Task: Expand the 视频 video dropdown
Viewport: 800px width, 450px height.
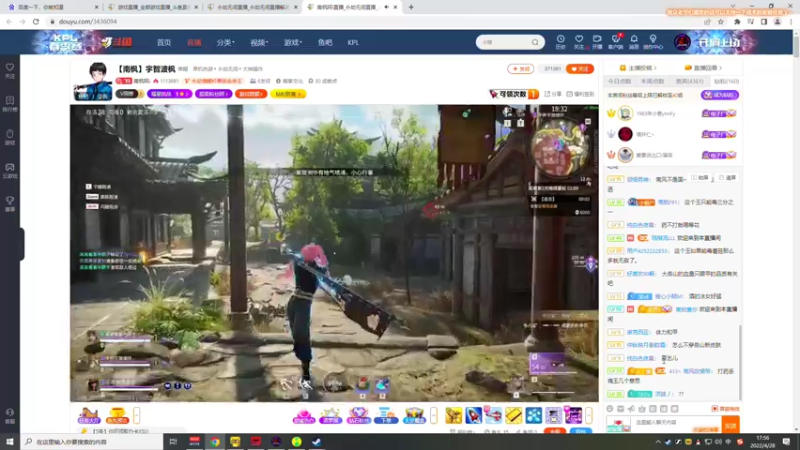Action: (259, 42)
